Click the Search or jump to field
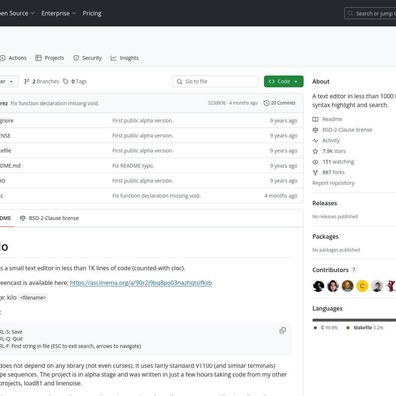 [370, 14]
